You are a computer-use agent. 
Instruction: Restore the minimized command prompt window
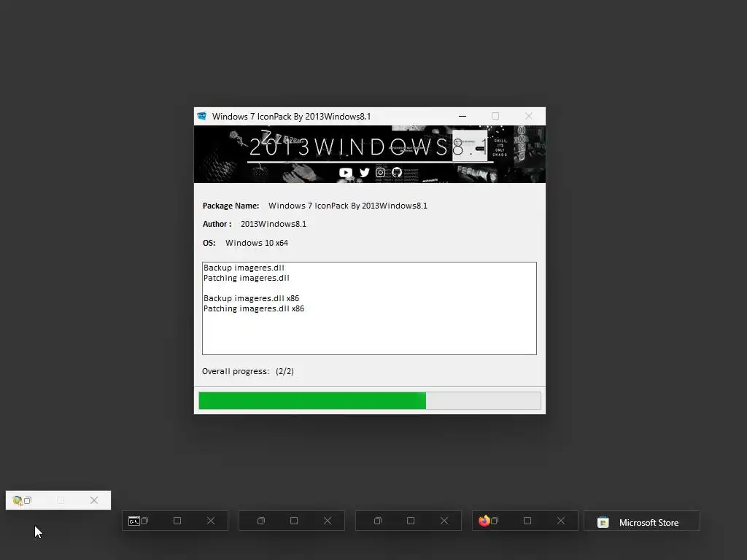tap(144, 521)
